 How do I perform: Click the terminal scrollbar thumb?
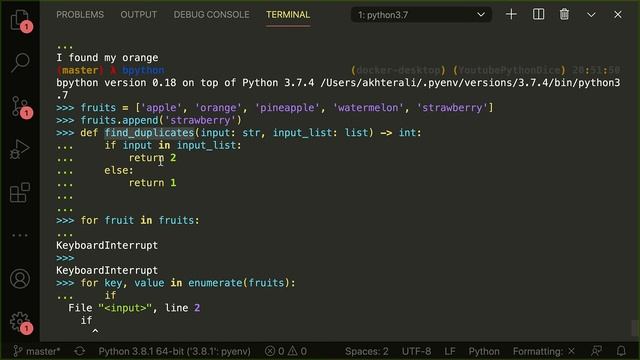pyautogui.click(x=634, y=327)
